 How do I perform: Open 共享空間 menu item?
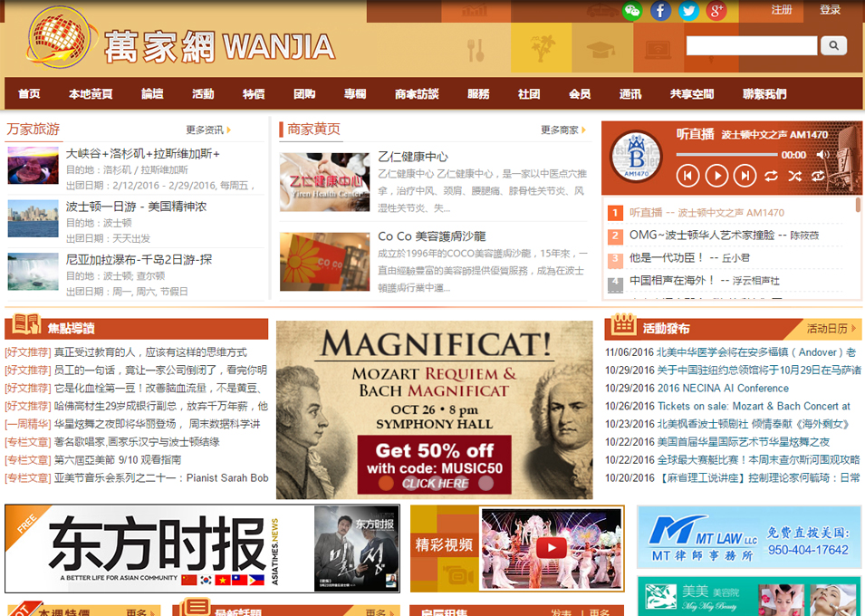[692, 94]
